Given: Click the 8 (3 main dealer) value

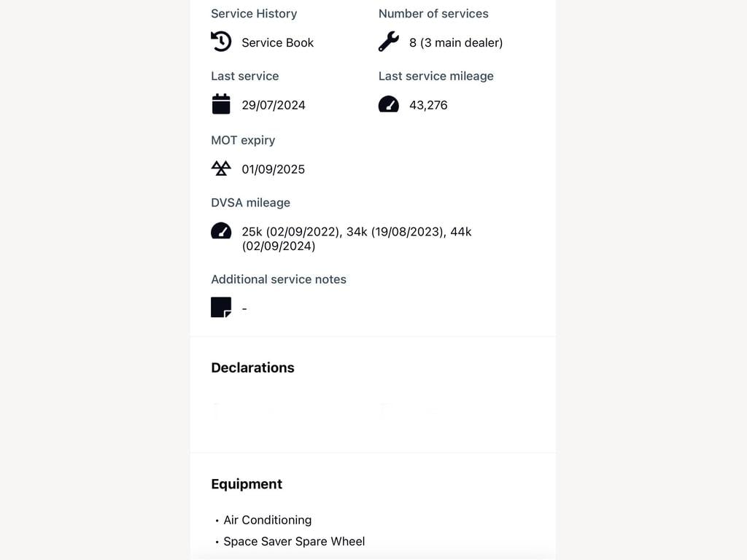Looking at the screenshot, I should tap(456, 42).
